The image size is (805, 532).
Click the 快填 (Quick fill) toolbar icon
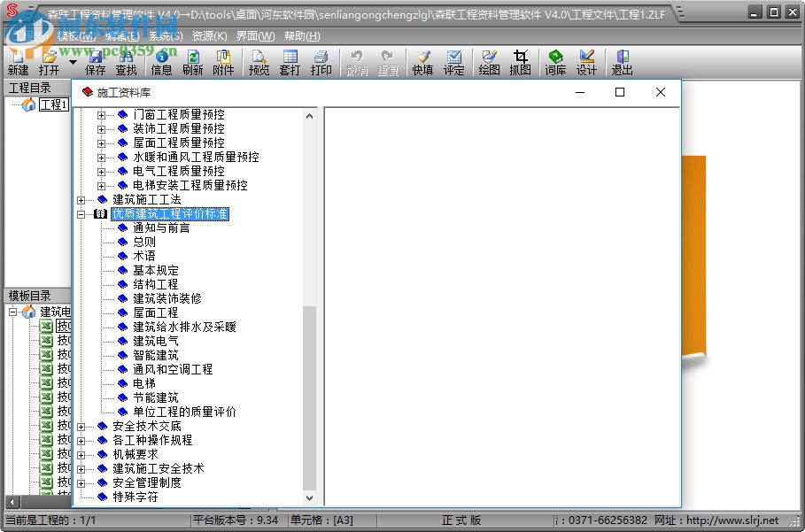(422, 63)
